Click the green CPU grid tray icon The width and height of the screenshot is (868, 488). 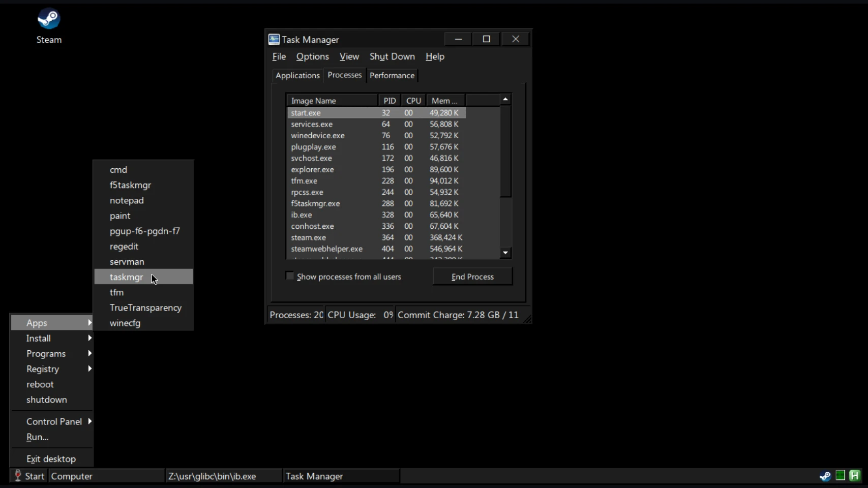tap(840, 476)
